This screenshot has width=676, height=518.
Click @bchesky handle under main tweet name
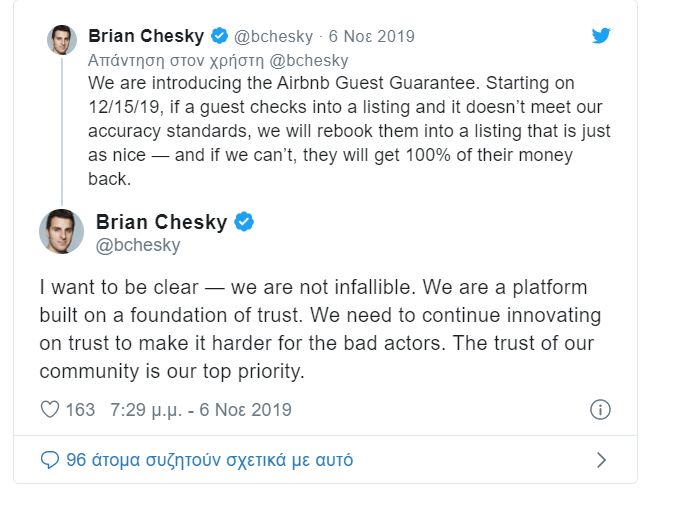click(x=138, y=246)
